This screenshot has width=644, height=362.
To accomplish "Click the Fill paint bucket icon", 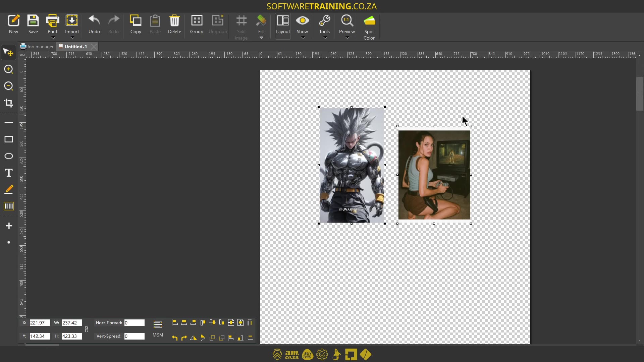I will click(261, 20).
